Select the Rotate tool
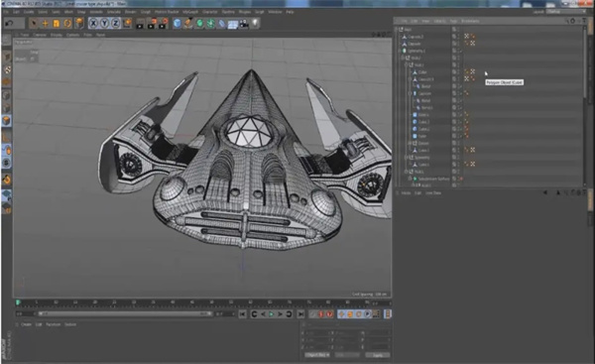595x364 pixels. point(67,24)
